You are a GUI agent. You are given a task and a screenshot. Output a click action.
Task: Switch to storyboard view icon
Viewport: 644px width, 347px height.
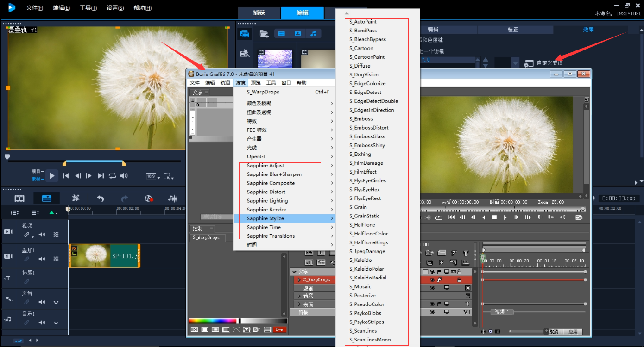(x=19, y=198)
